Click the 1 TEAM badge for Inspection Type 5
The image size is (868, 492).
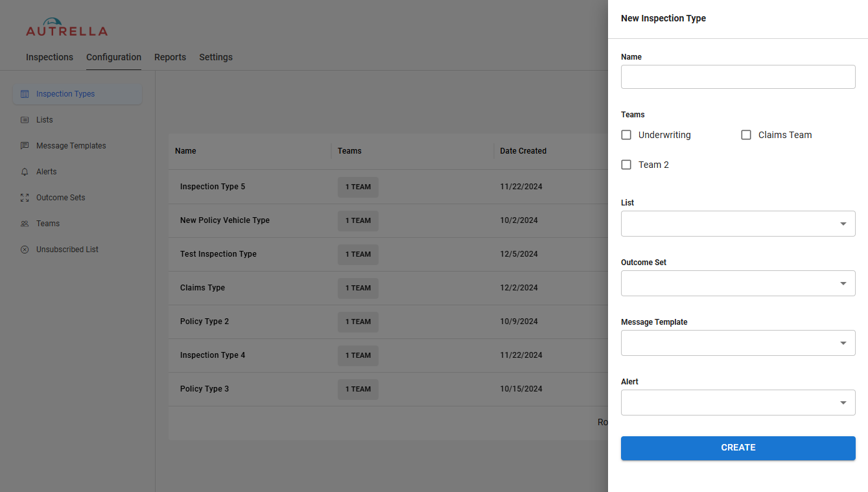[x=358, y=187]
